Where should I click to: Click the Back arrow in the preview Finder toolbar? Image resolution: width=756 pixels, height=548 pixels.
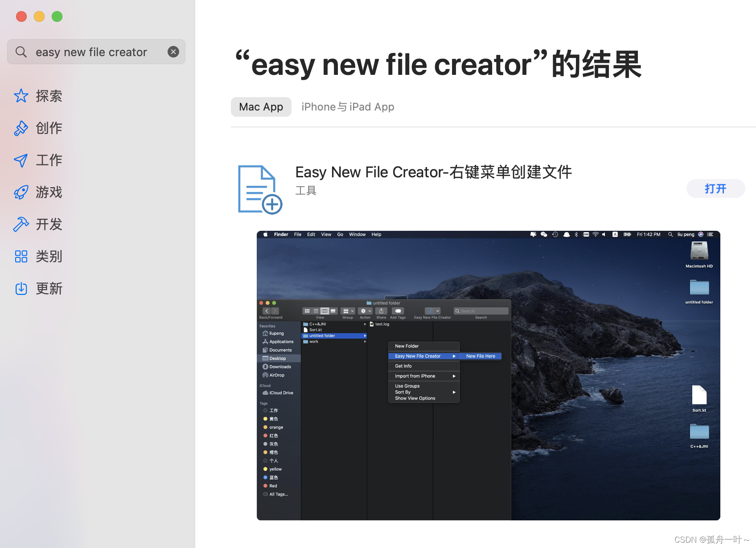pos(267,311)
